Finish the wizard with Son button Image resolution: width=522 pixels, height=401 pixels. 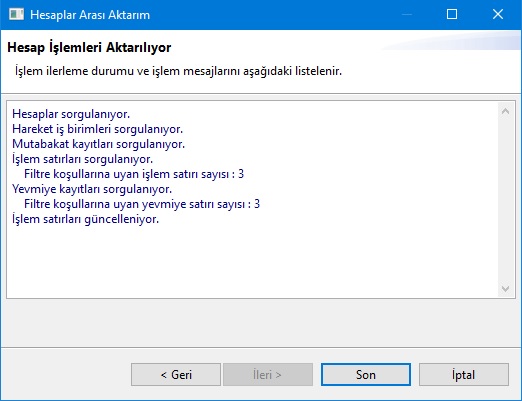tap(366, 375)
